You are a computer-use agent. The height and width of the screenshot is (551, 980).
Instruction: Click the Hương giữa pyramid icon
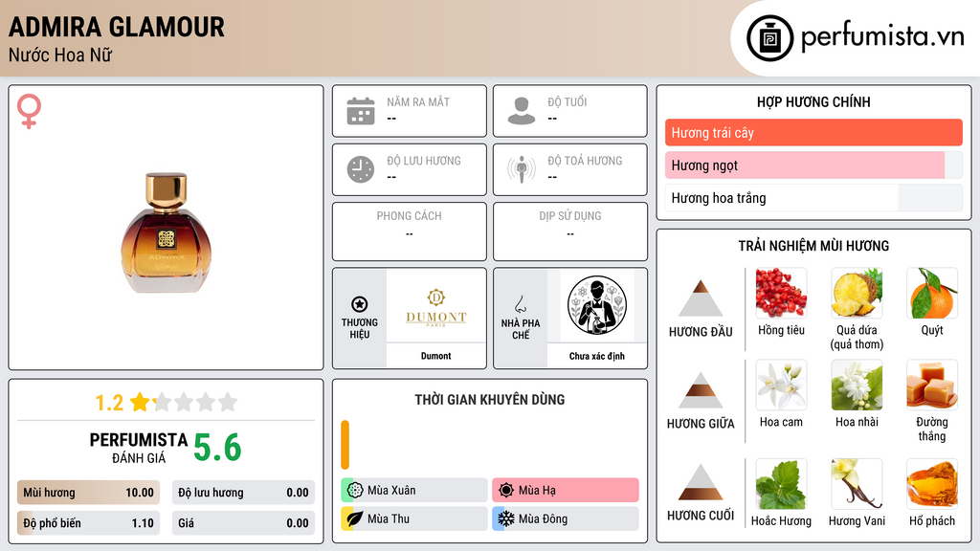click(701, 390)
